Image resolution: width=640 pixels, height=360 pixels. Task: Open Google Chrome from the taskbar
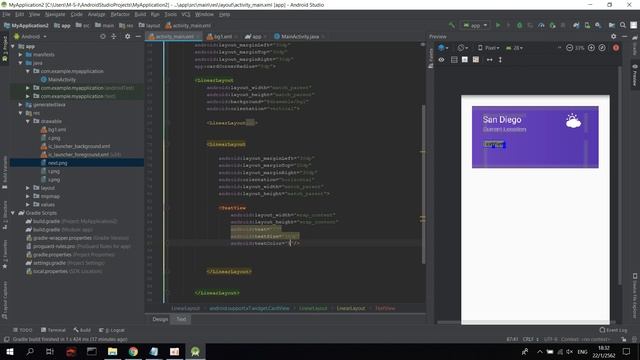point(133,351)
